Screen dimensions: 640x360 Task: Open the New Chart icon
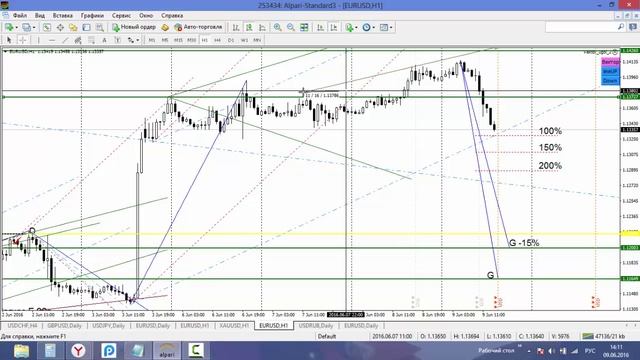(x=9, y=27)
